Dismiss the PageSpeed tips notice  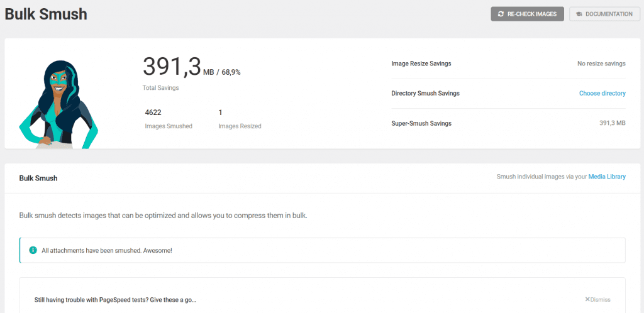pos(597,299)
